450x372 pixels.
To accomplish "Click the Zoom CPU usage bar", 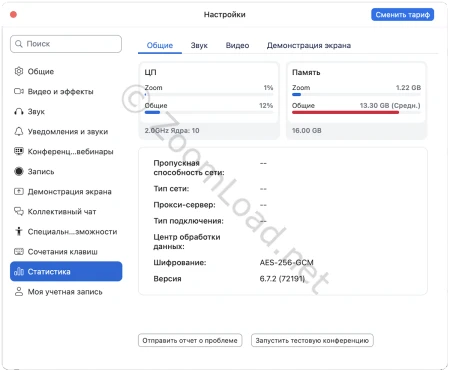I will (209, 95).
